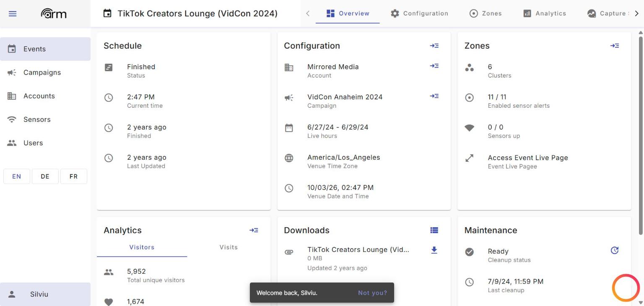Open the Silviu user profile button
This screenshot has width=644, height=306.
coord(45,294)
